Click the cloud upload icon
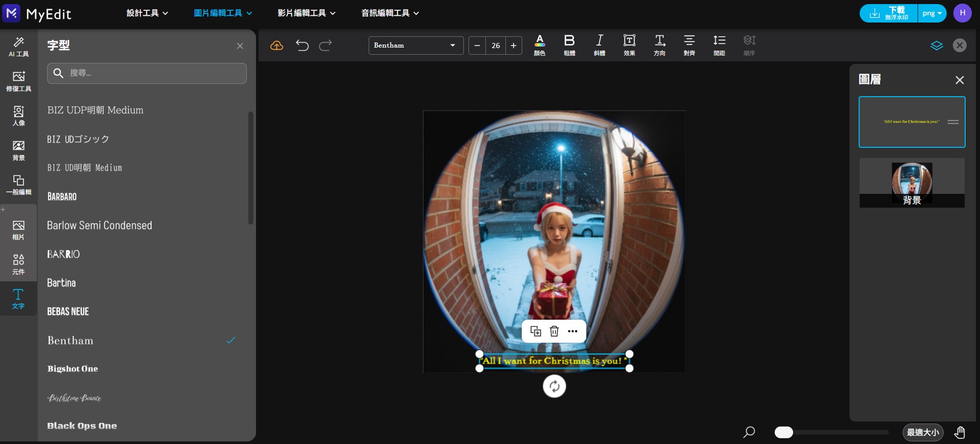Viewport: 980px width, 444px height. point(276,46)
